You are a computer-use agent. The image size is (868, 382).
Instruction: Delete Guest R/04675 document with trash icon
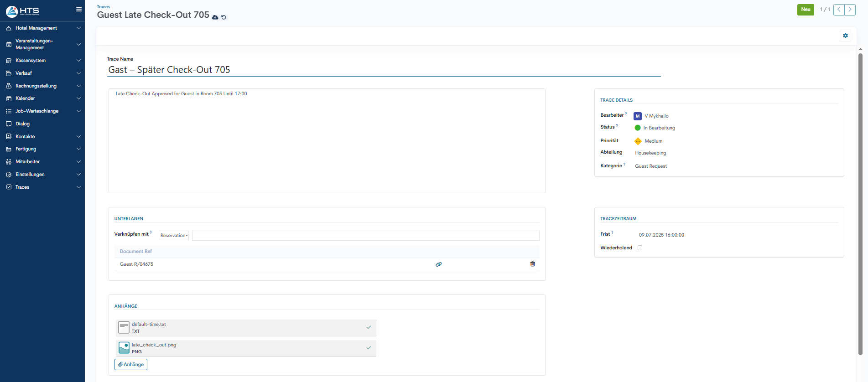point(532,264)
